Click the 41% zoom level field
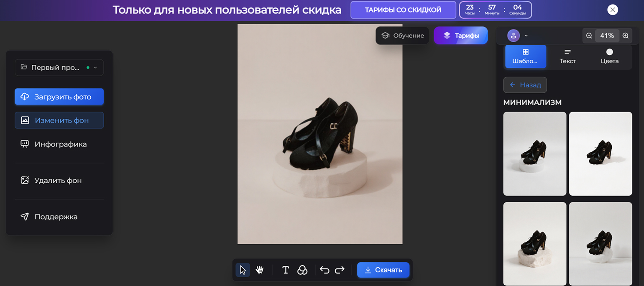The image size is (644, 286). click(x=607, y=36)
